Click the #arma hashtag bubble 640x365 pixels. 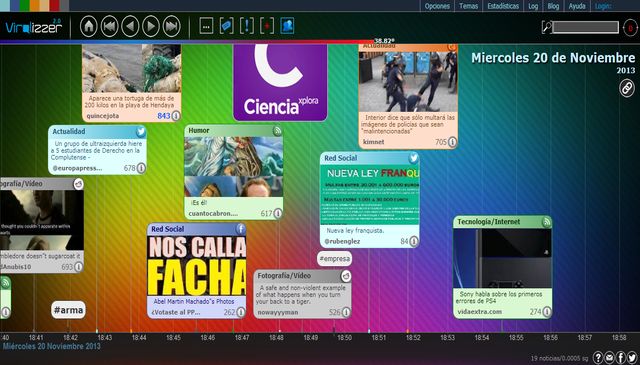[69, 310]
